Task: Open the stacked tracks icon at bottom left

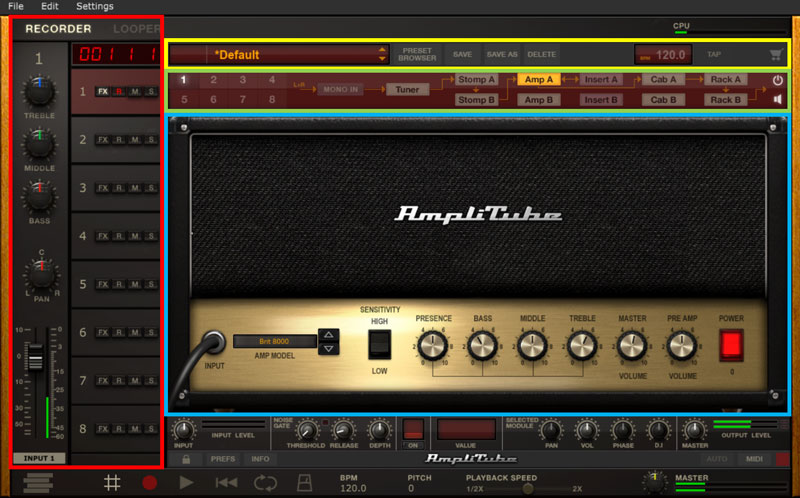Action: click(x=38, y=483)
